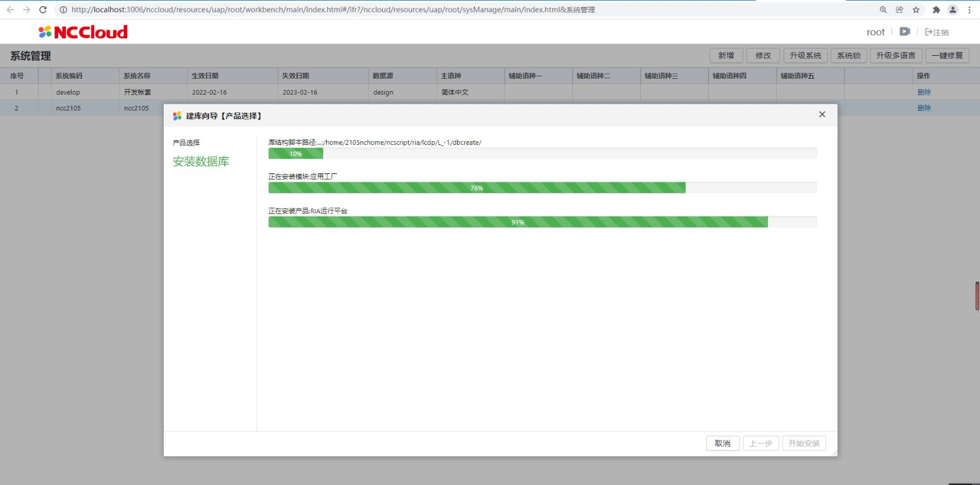Click the 正在安装产品:RIA运行平台 label
Screen dimensions: 980x485
tap(308, 211)
